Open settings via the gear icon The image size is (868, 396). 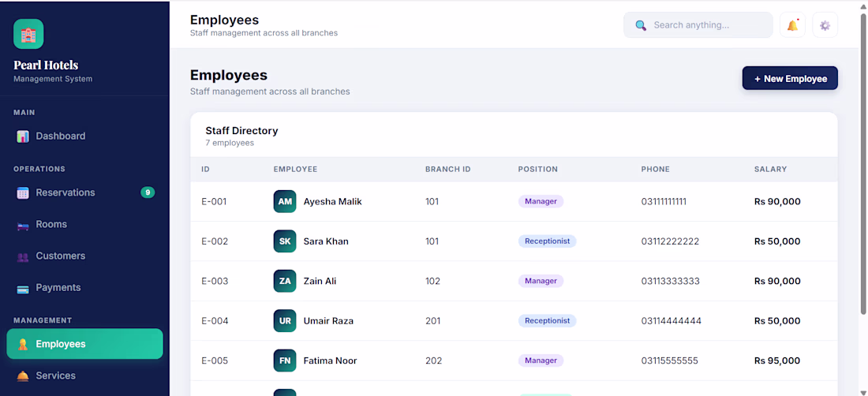tap(825, 25)
